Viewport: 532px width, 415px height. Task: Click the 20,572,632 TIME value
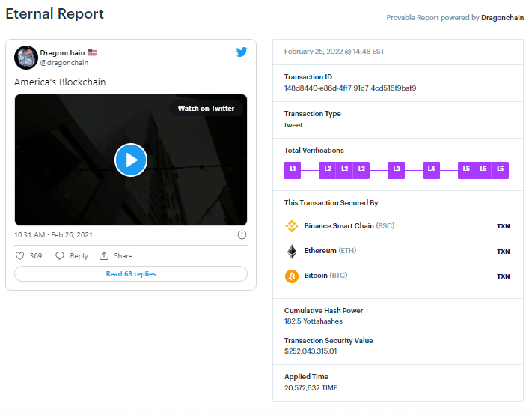tap(311, 388)
